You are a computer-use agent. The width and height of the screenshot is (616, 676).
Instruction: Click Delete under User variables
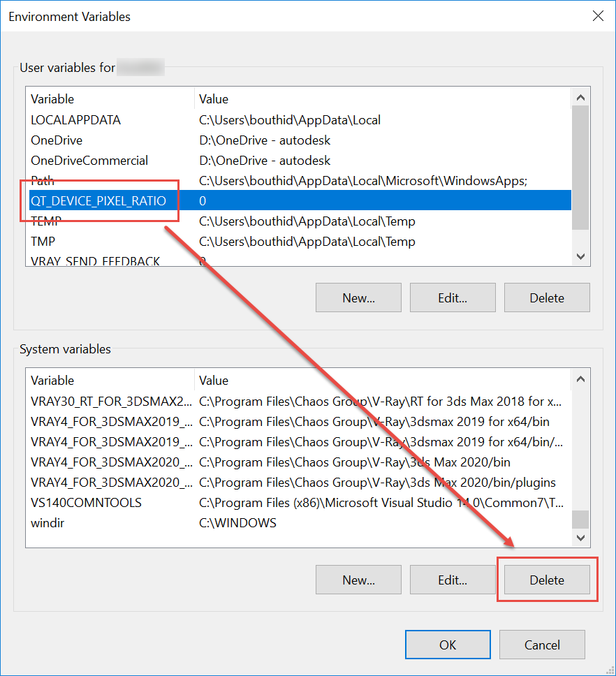pos(547,297)
